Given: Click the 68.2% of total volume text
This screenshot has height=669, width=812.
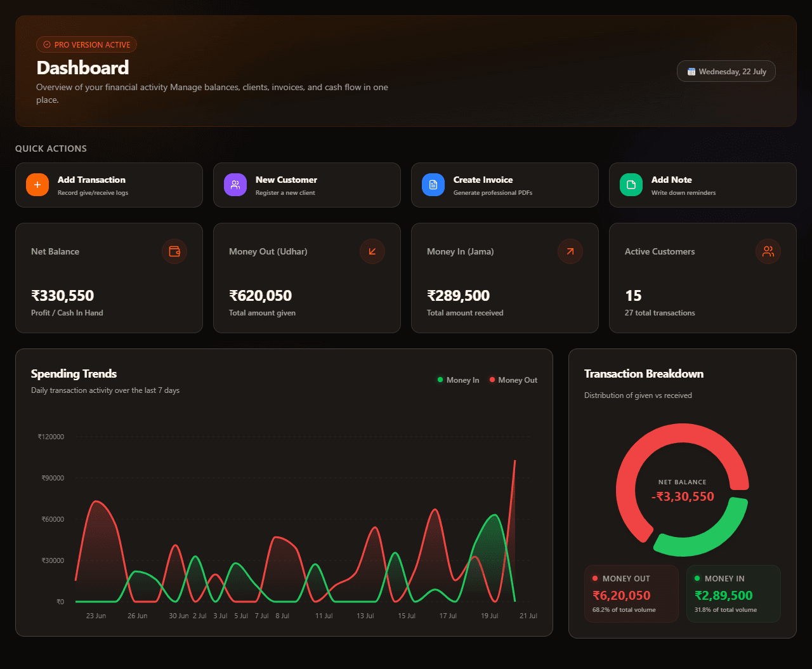Looking at the screenshot, I should [624, 610].
